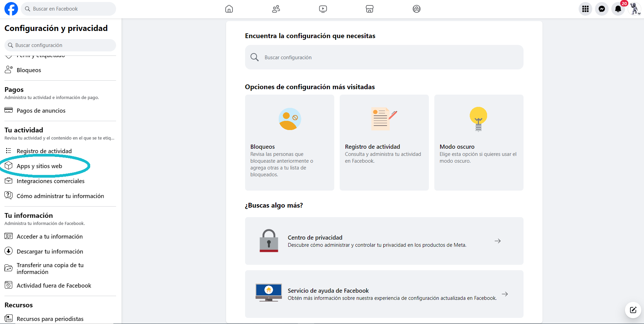Open Pagos de anuncios
The width and height of the screenshot is (644, 324).
[x=41, y=111]
